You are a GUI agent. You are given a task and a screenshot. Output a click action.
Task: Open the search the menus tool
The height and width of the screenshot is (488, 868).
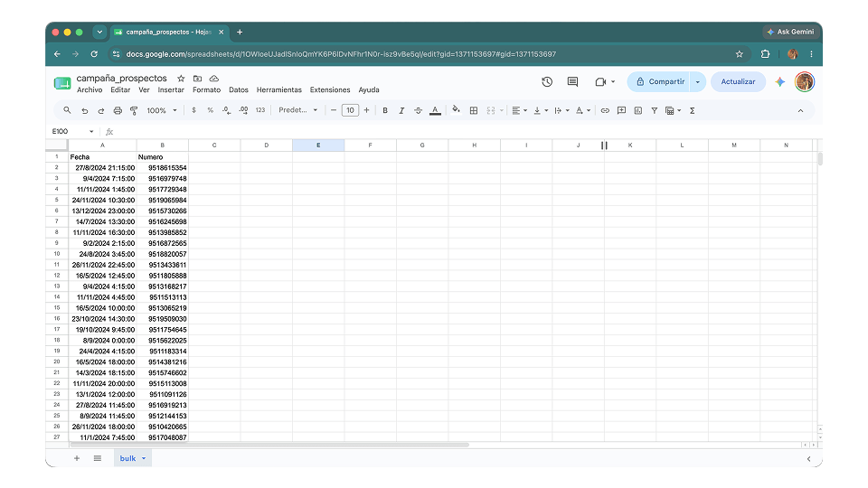pos(67,110)
